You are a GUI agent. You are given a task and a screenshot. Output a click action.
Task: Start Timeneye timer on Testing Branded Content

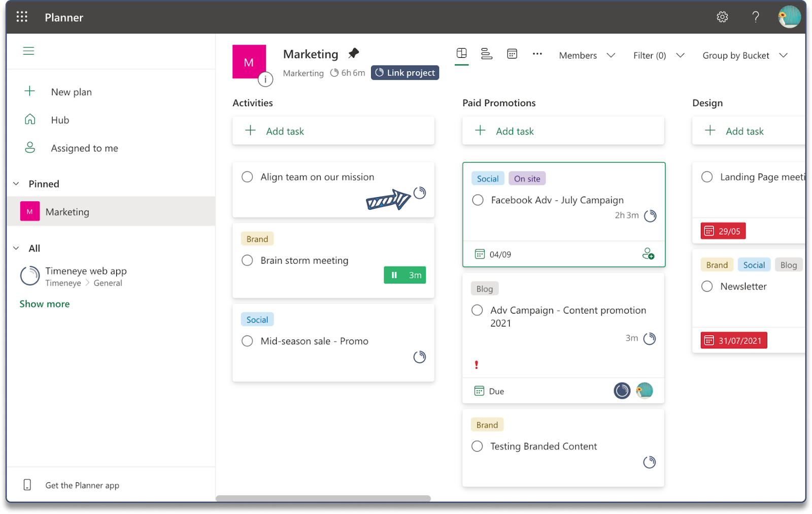[650, 462]
